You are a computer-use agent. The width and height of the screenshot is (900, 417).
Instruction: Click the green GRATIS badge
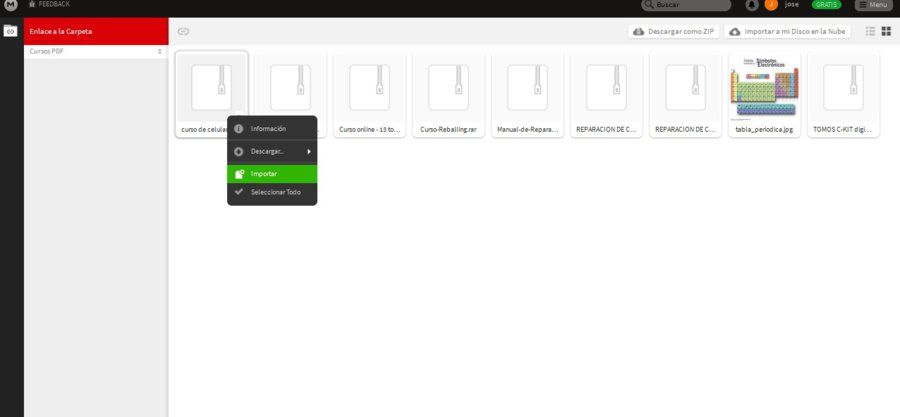click(826, 5)
